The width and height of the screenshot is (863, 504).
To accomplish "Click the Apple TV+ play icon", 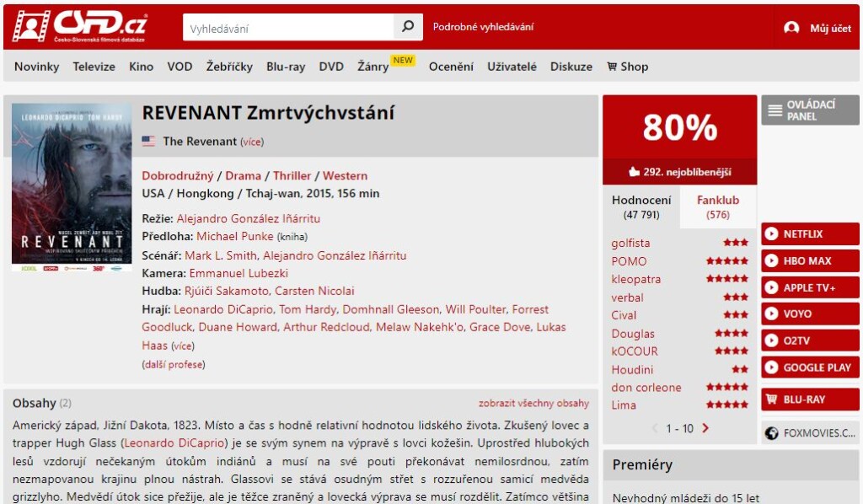I will (772, 287).
